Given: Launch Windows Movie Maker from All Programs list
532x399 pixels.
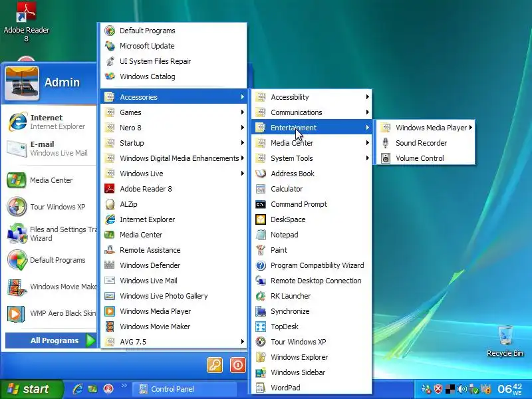Looking at the screenshot, I should point(174,327).
